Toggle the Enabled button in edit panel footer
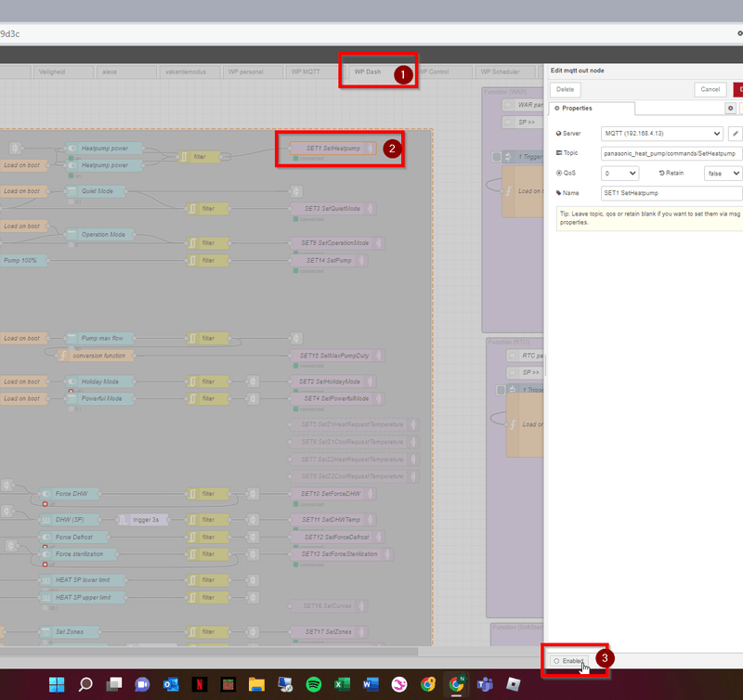Image resolution: width=743 pixels, height=700 pixels. (x=568, y=661)
